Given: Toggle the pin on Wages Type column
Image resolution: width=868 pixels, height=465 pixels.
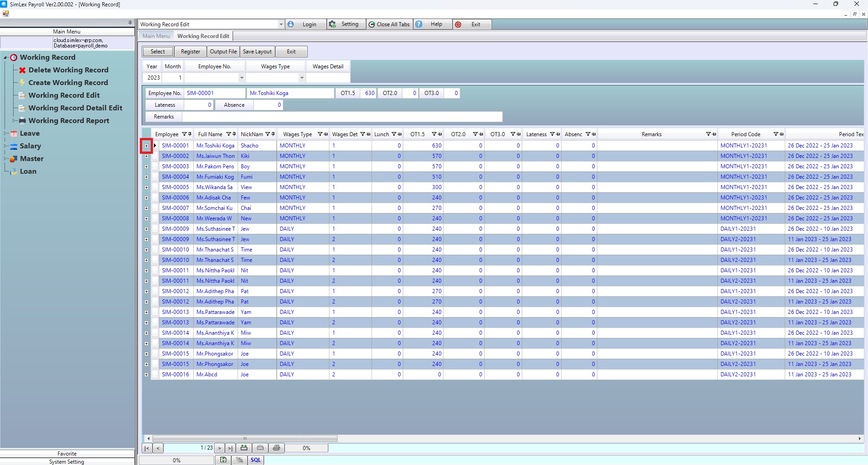Looking at the screenshot, I should (x=325, y=134).
